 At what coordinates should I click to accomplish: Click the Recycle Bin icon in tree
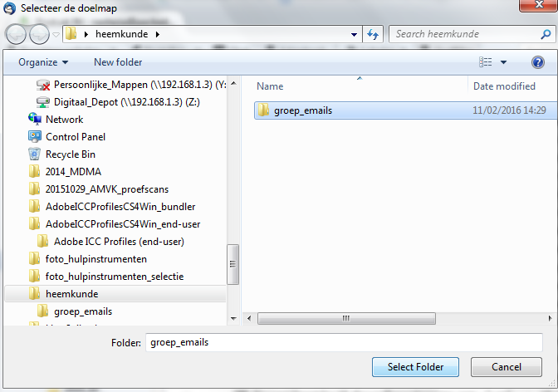pos(34,154)
